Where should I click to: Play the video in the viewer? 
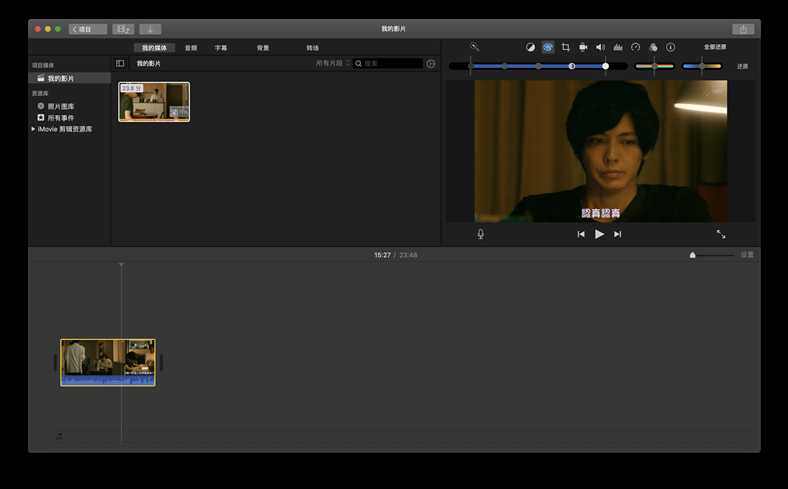coord(599,234)
